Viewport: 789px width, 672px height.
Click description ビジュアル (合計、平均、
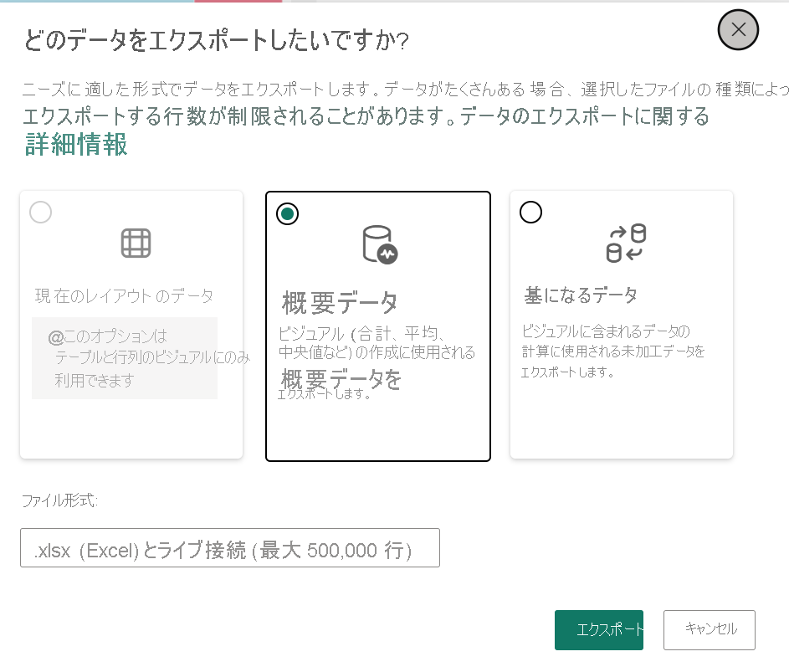(x=361, y=333)
